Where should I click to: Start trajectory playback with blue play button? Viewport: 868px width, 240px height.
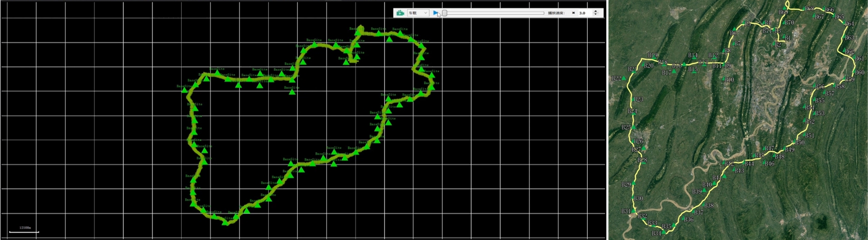click(436, 13)
